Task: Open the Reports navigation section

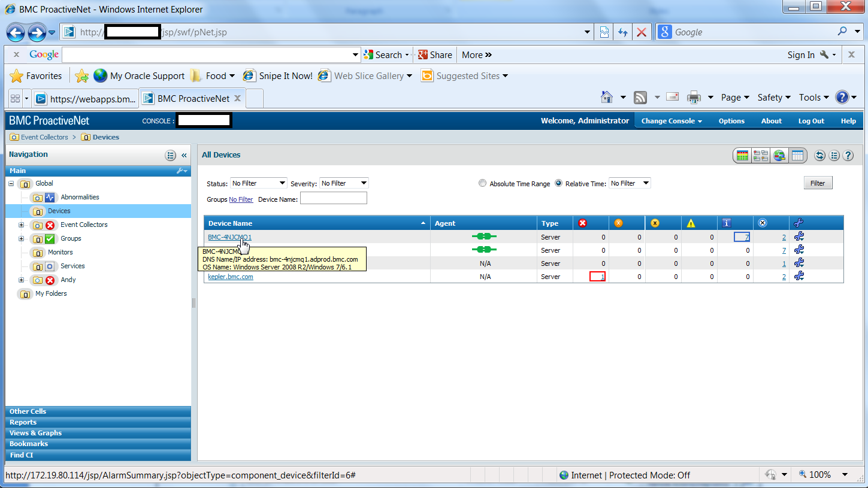Action: tap(23, 422)
